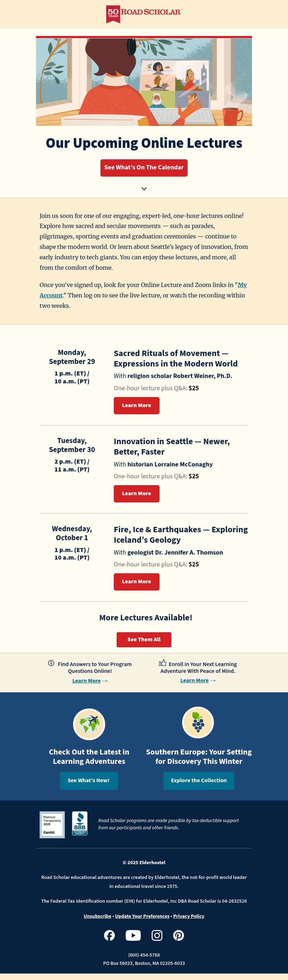Image resolution: width=288 pixels, height=980 pixels.
Task: Click the grapes icon for Southern Europe
Action: pos(198,722)
